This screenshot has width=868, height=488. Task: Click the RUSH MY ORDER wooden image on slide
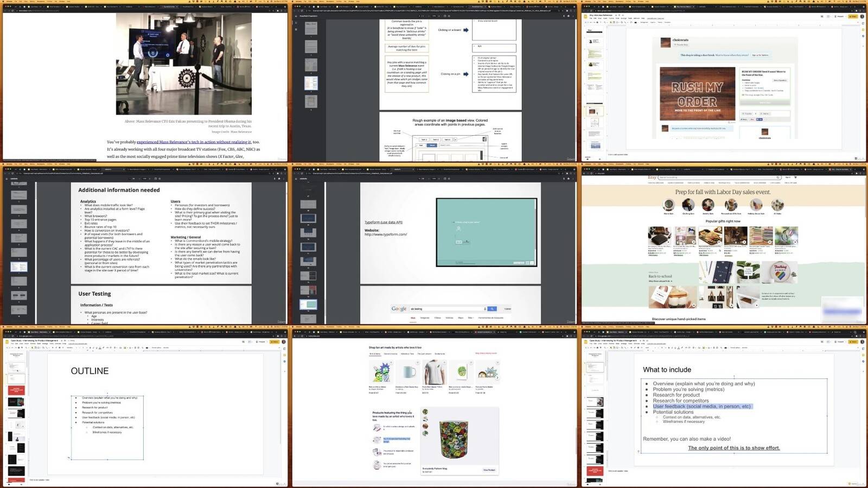pyautogui.click(x=697, y=93)
